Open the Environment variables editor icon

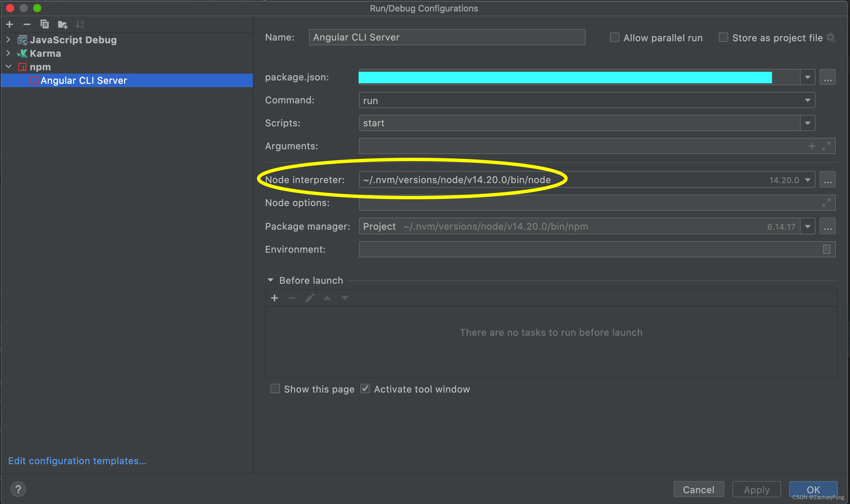827,249
